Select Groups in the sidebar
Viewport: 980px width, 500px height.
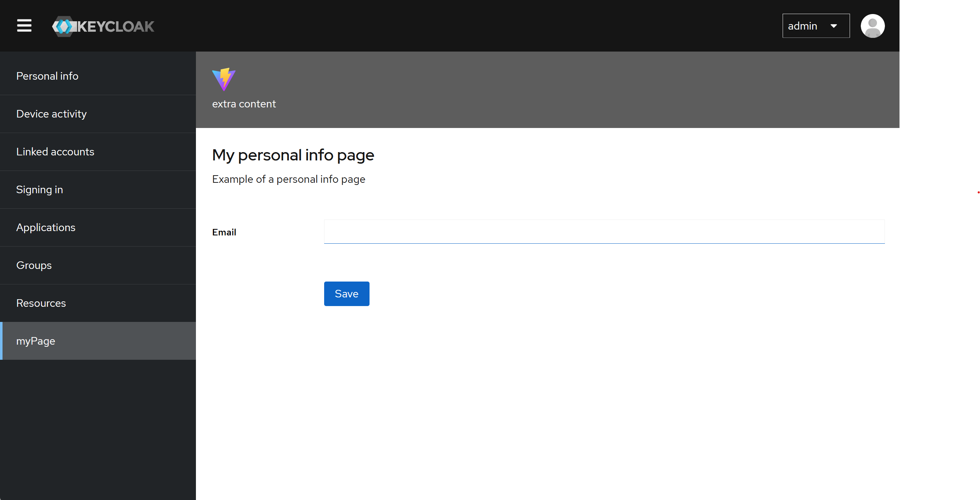pos(34,265)
